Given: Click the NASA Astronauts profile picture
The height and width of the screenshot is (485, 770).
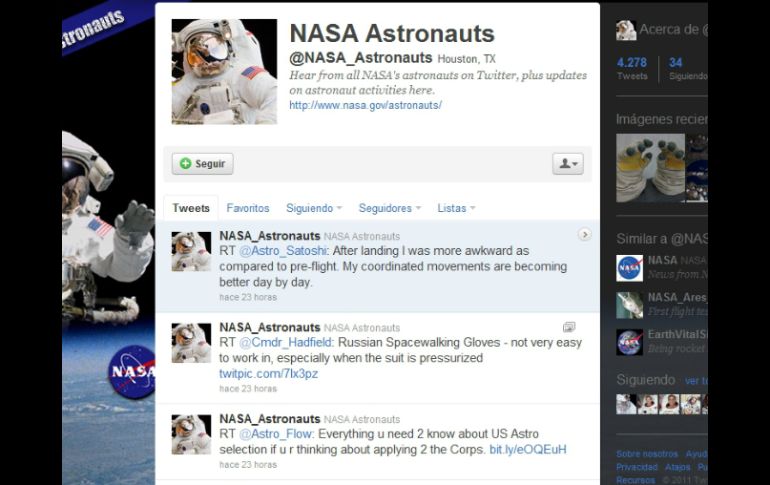Looking at the screenshot, I should (224, 71).
